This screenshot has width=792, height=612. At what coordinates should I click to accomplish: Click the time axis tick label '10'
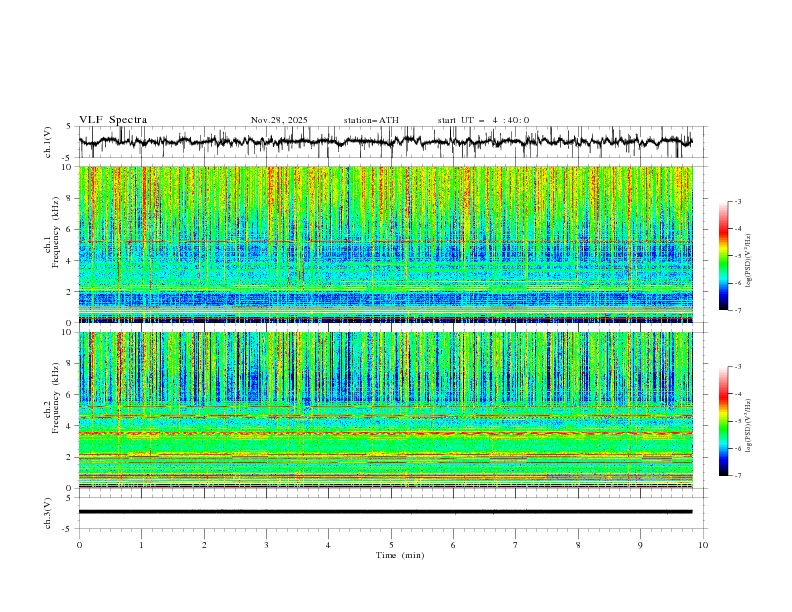tap(703, 545)
